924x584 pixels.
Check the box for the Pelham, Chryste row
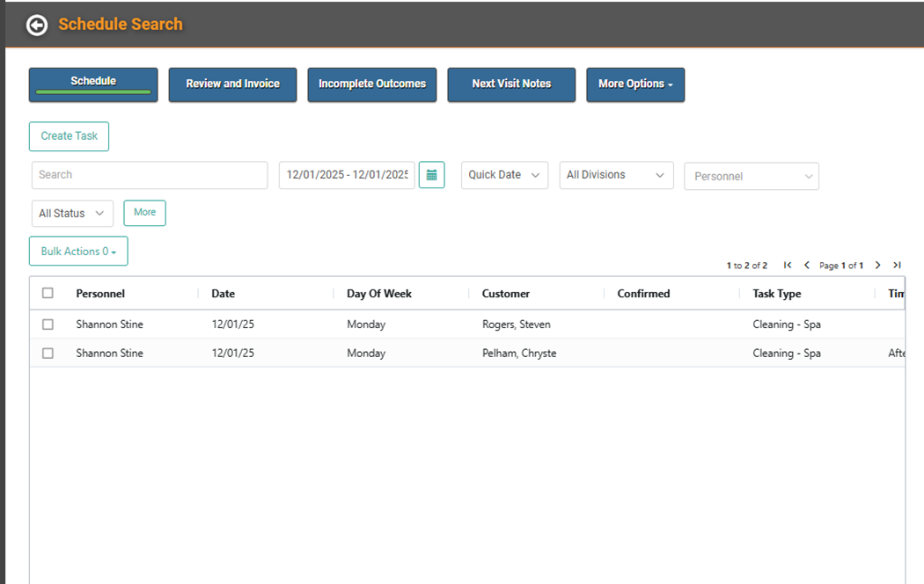(x=48, y=354)
